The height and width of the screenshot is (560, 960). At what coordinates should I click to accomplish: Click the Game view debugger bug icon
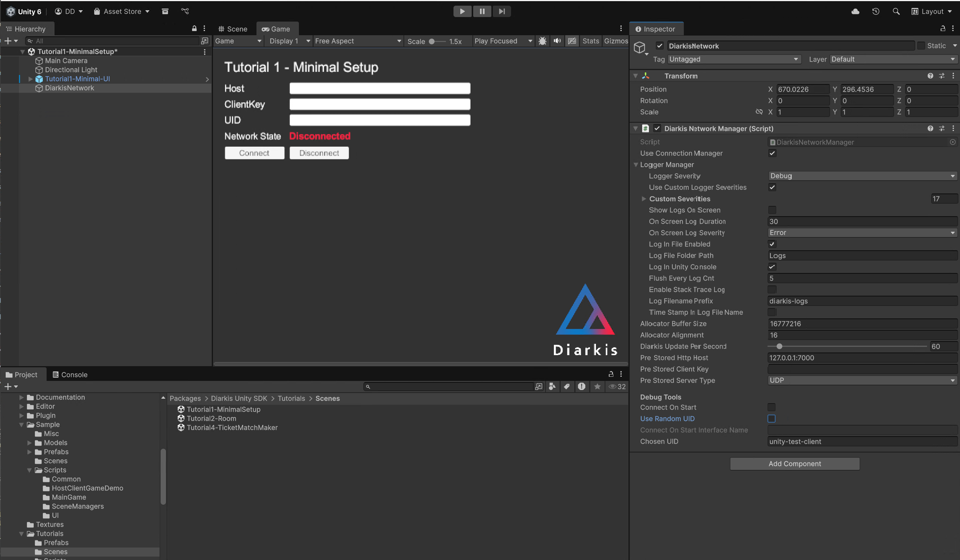[x=543, y=41]
